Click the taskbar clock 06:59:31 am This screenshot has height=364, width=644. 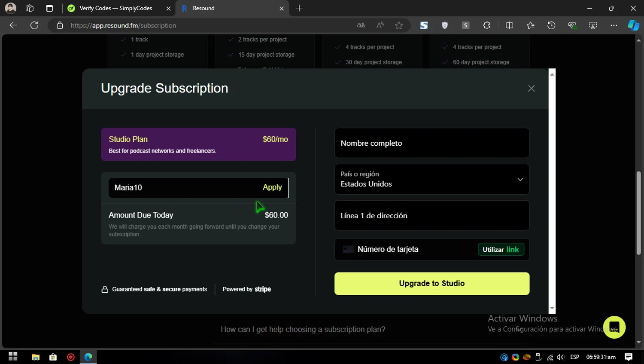[x=601, y=357]
